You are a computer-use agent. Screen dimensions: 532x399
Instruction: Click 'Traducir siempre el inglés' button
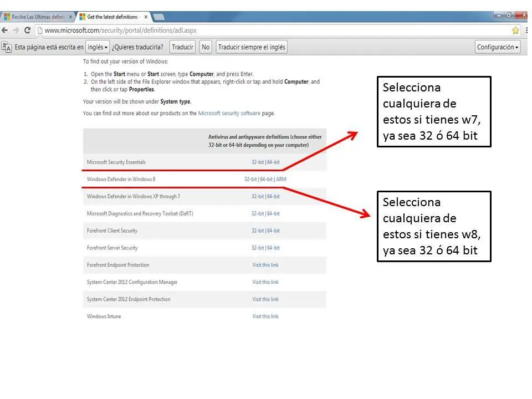(x=252, y=47)
